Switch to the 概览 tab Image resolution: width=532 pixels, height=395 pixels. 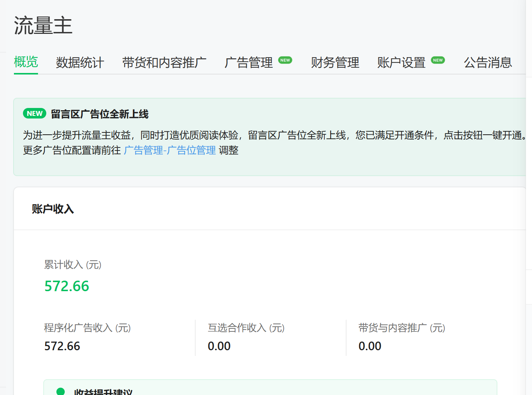[x=26, y=62]
